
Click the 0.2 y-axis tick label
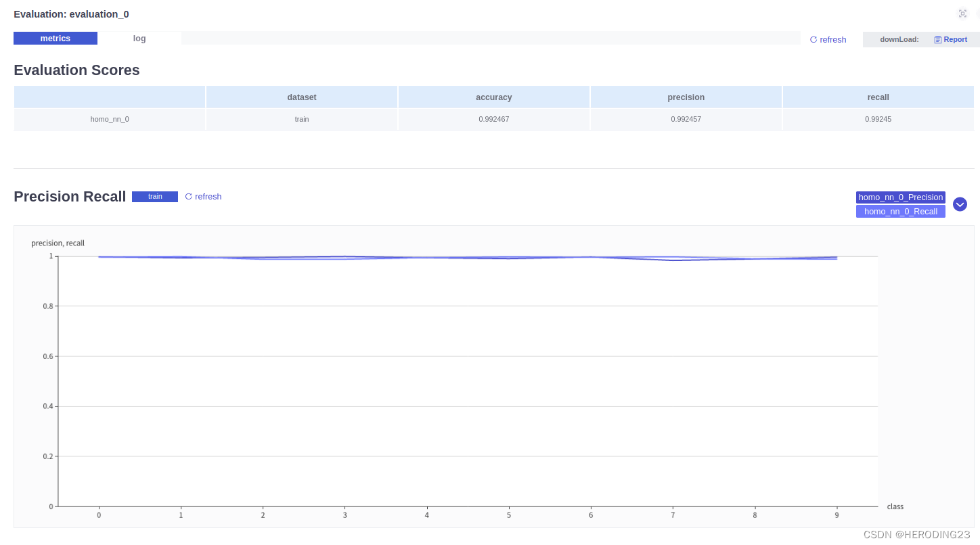47,456
